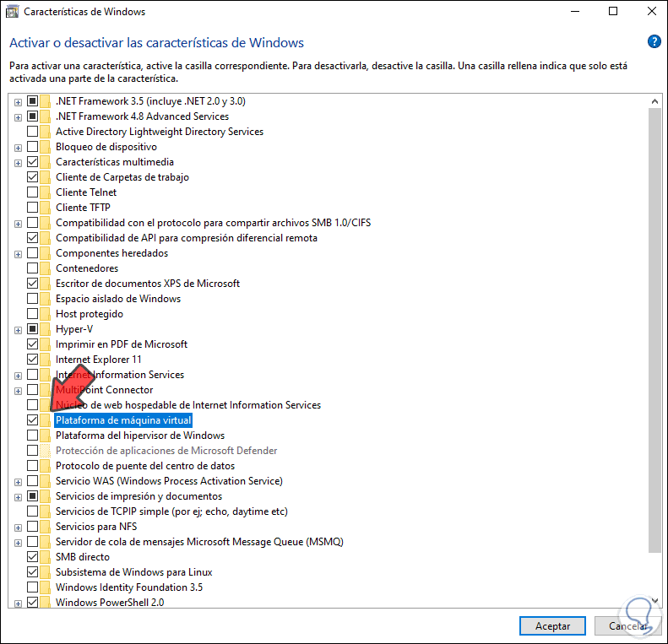Click folder icon next to Hyper-V
The width and height of the screenshot is (668, 644).
pyautogui.click(x=45, y=329)
